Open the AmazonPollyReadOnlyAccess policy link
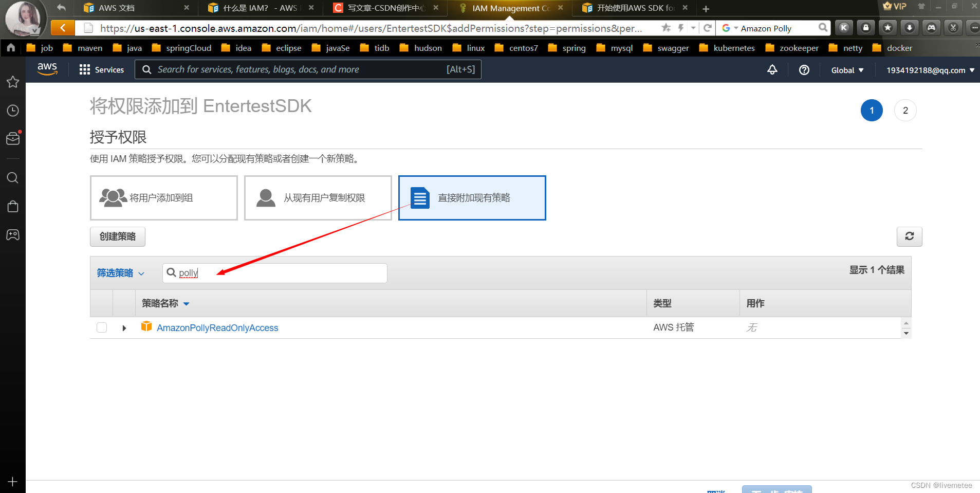Viewport: 980px width, 493px height. click(217, 328)
